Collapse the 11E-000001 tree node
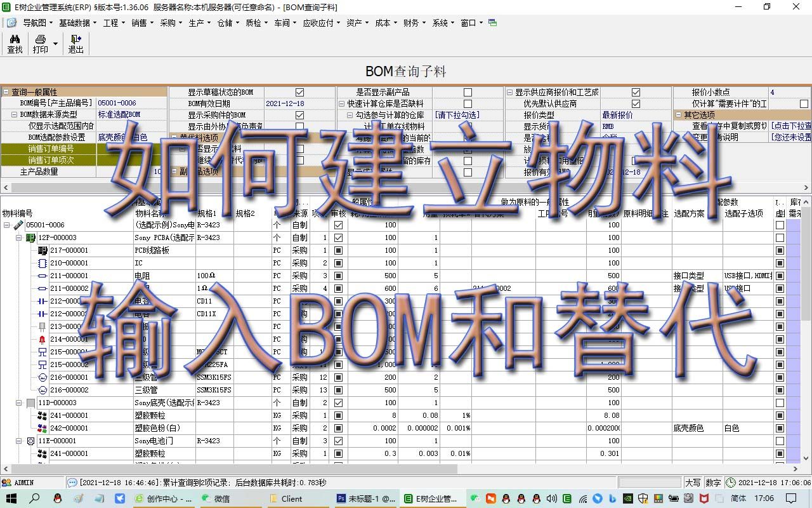812x508 pixels. click(19, 441)
